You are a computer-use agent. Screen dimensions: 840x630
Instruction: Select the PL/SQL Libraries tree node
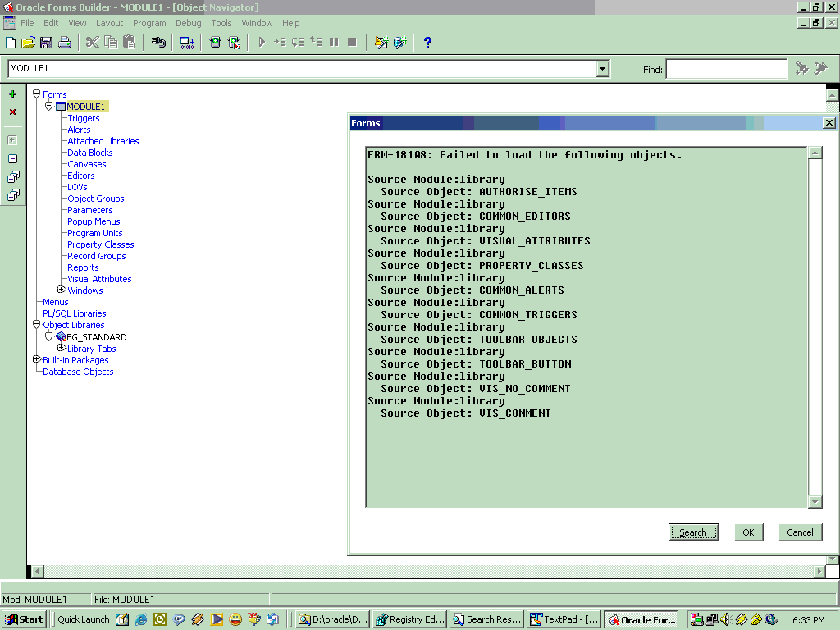coord(75,313)
